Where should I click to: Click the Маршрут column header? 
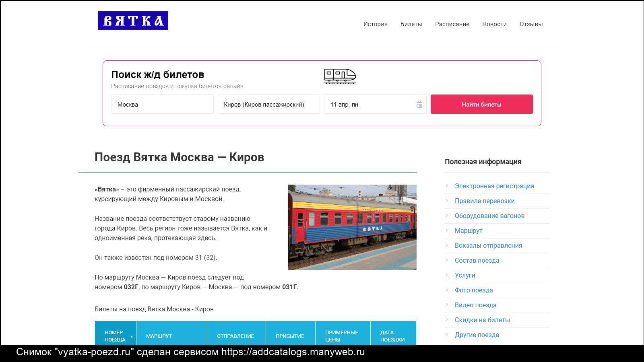coord(159,336)
